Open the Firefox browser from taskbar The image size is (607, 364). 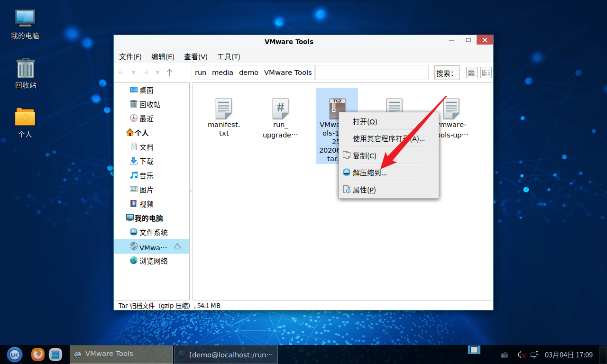(38, 354)
